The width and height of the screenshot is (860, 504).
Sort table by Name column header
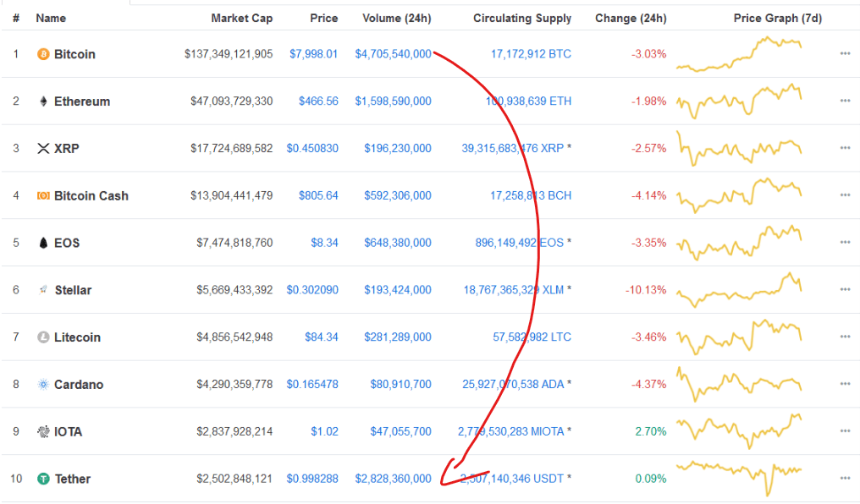(x=51, y=18)
